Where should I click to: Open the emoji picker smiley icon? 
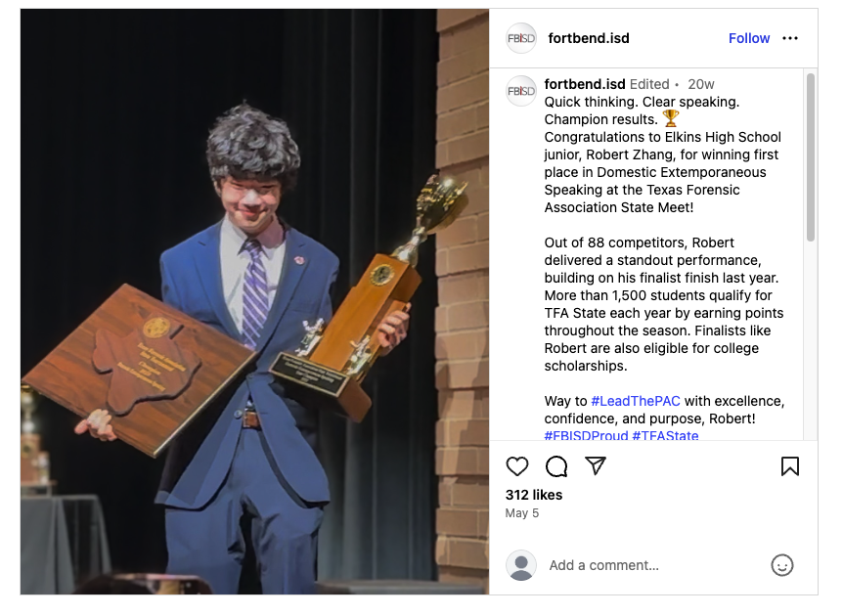pyautogui.click(x=781, y=565)
